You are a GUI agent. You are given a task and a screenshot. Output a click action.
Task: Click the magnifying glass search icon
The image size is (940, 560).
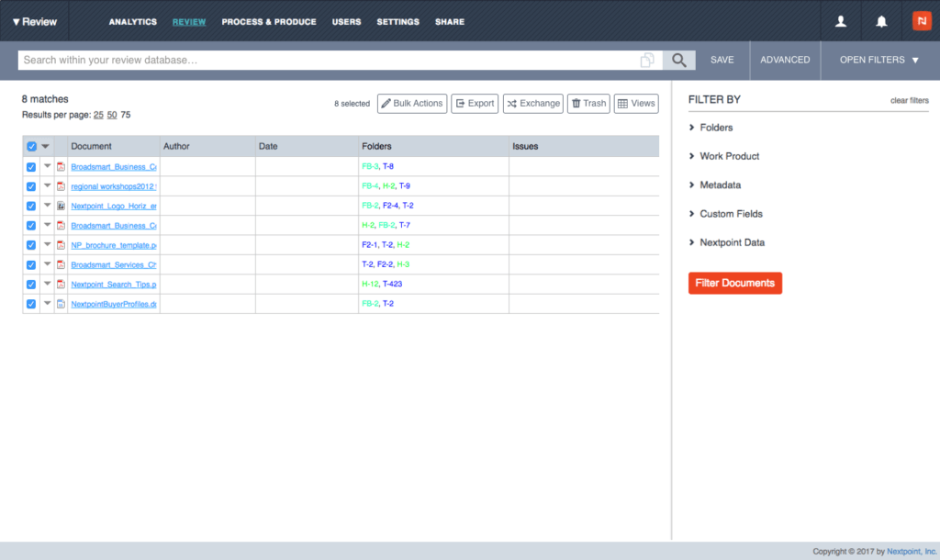click(x=678, y=60)
